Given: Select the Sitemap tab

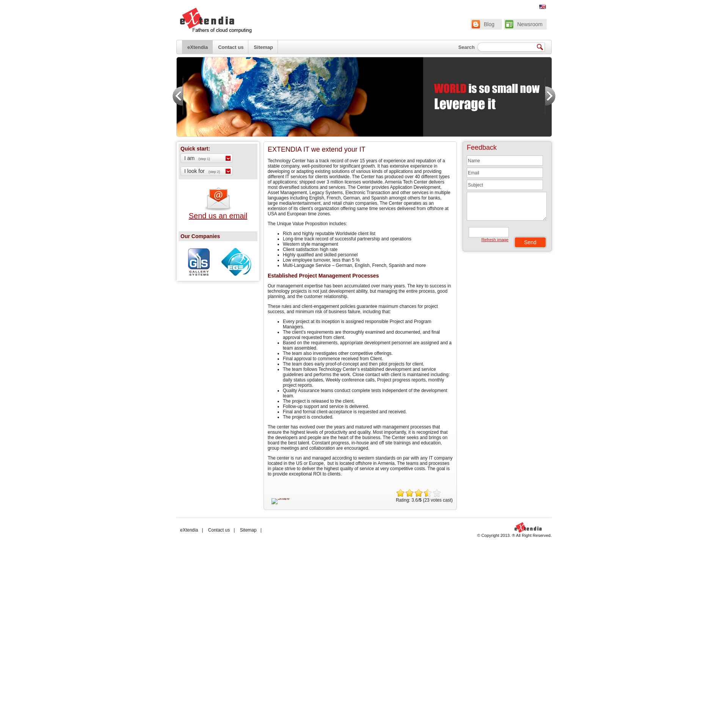Looking at the screenshot, I should tap(263, 47).
